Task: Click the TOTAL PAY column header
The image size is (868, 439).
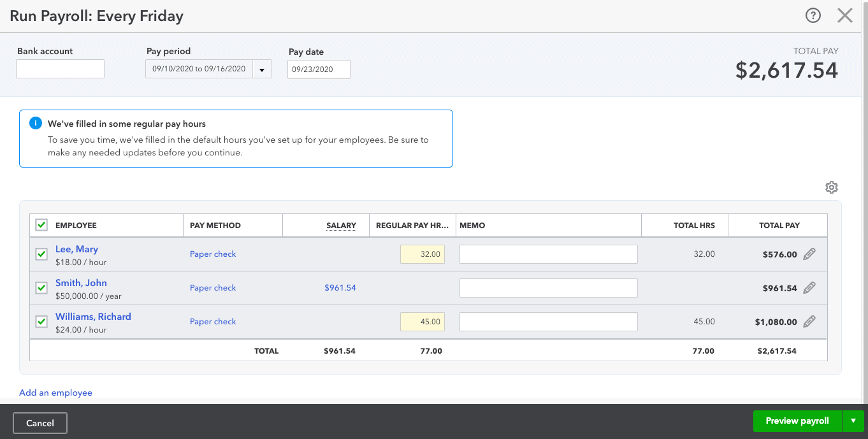Action: point(779,225)
